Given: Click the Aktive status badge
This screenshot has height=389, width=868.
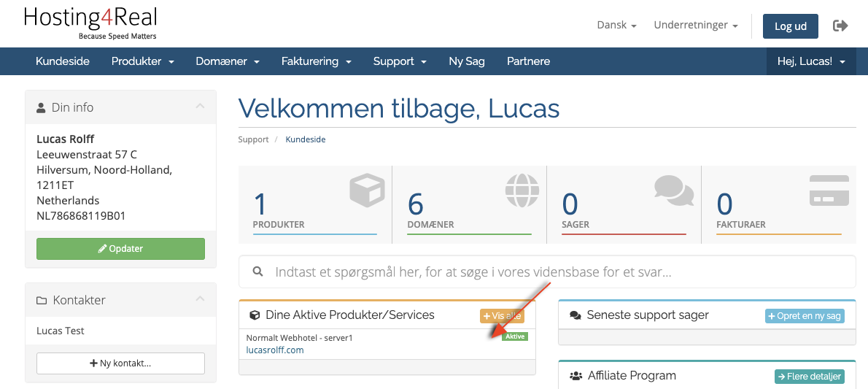Looking at the screenshot, I should pyautogui.click(x=515, y=336).
